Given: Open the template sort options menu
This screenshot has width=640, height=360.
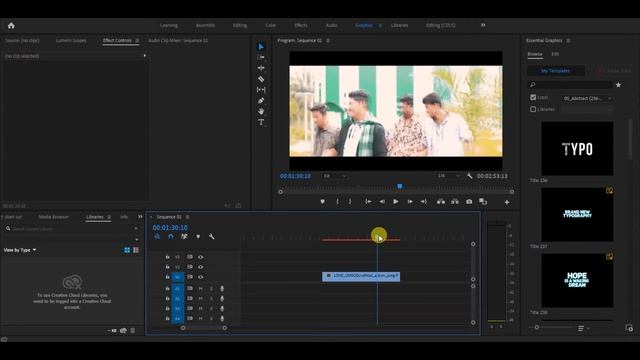Looking at the screenshot, I should point(583,328).
